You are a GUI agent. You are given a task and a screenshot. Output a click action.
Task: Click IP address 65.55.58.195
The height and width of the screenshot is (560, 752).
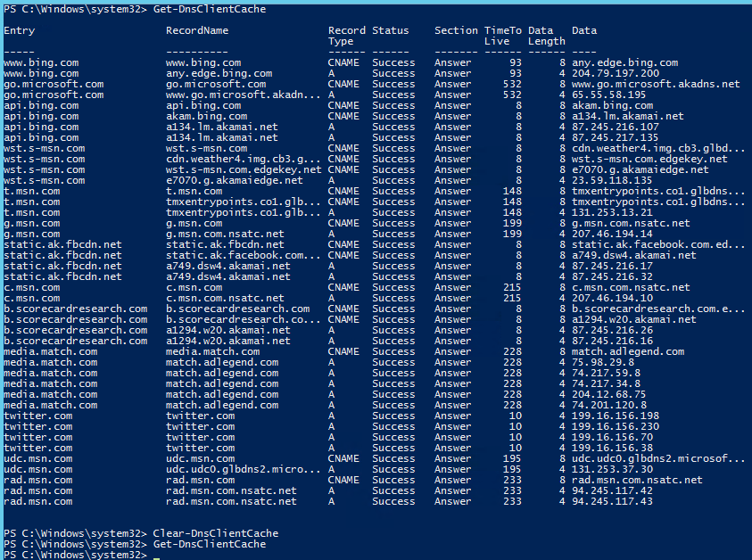(x=609, y=95)
